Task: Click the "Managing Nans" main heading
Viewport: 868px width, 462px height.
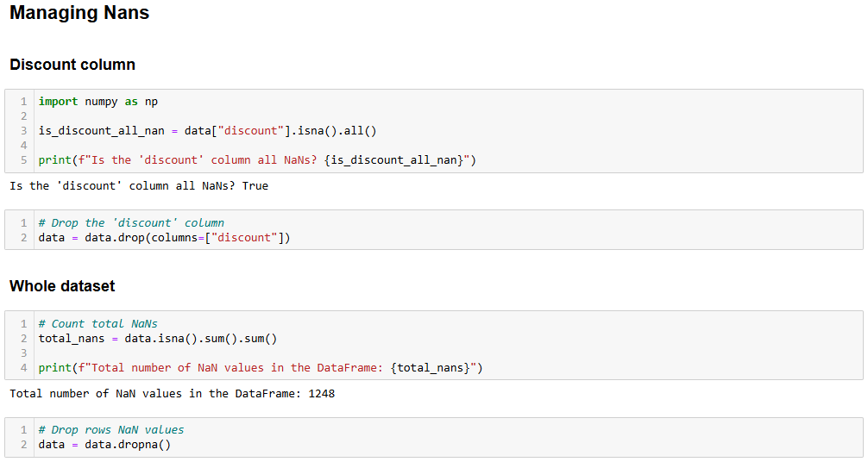Action: (x=79, y=14)
